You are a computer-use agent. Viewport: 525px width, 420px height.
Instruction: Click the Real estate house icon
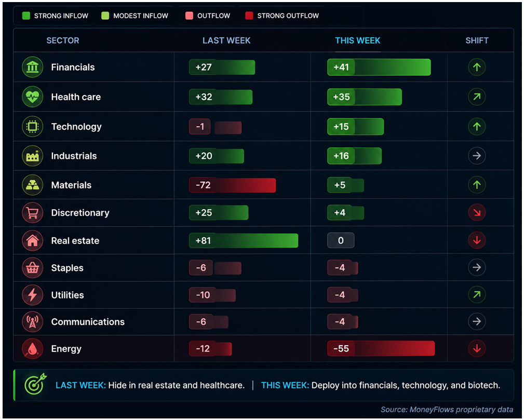(x=33, y=240)
